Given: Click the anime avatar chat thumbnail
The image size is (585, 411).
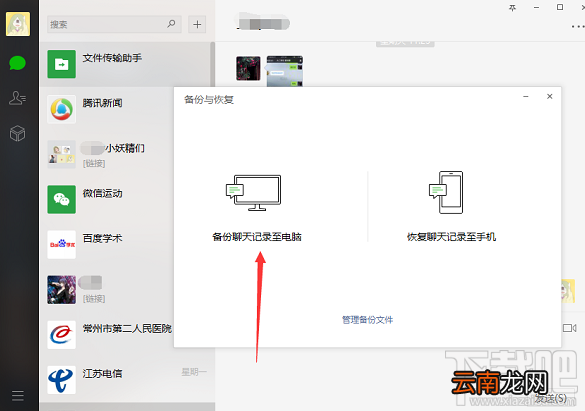Looking at the screenshot, I should (62, 290).
